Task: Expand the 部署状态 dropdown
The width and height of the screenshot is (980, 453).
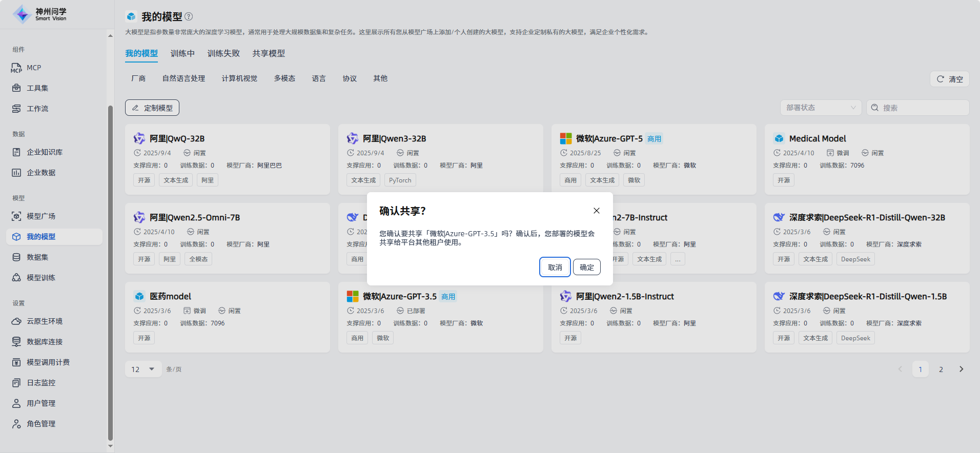Action: (x=821, y=108)
